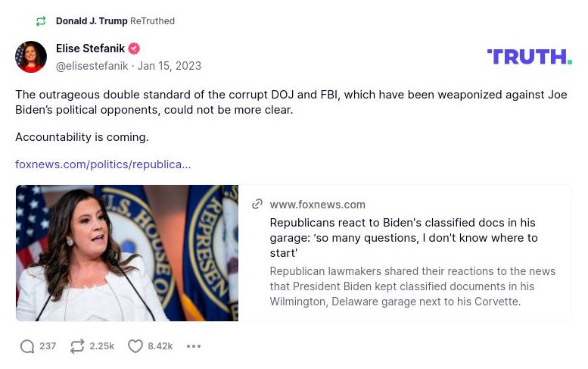Click the green ReTruthed icon at top
This screenshot has height=369, width=588.
(x=41, y=21)
